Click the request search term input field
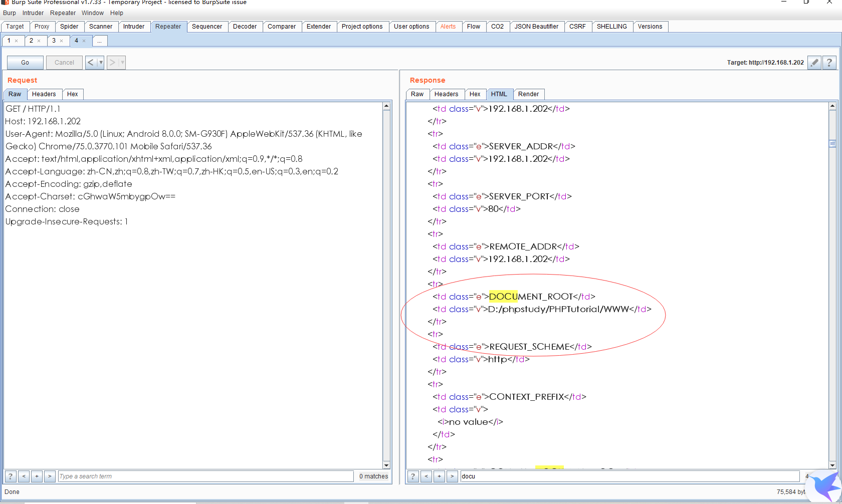The width and height of the screenshot is (842, 504). tap(205, 476)
